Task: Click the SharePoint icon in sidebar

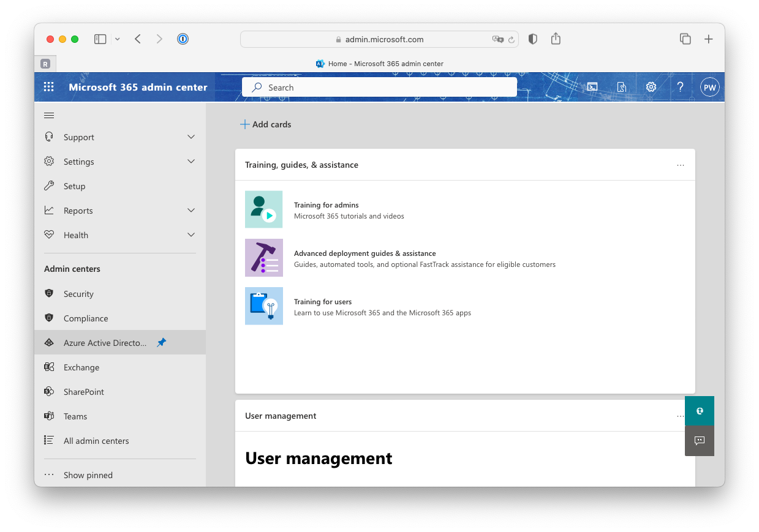Action: (49, 392)
